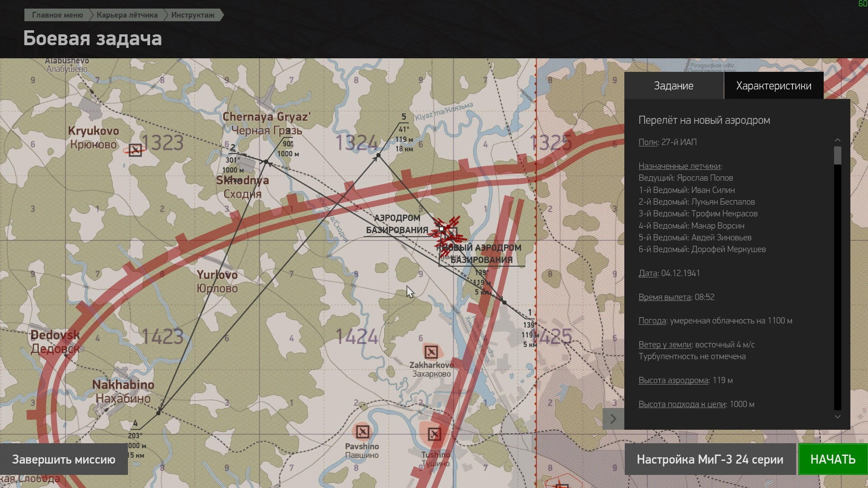Click the Pavshino airfield icon
Viewport: 868px width, 488px height.
[362, 432]
